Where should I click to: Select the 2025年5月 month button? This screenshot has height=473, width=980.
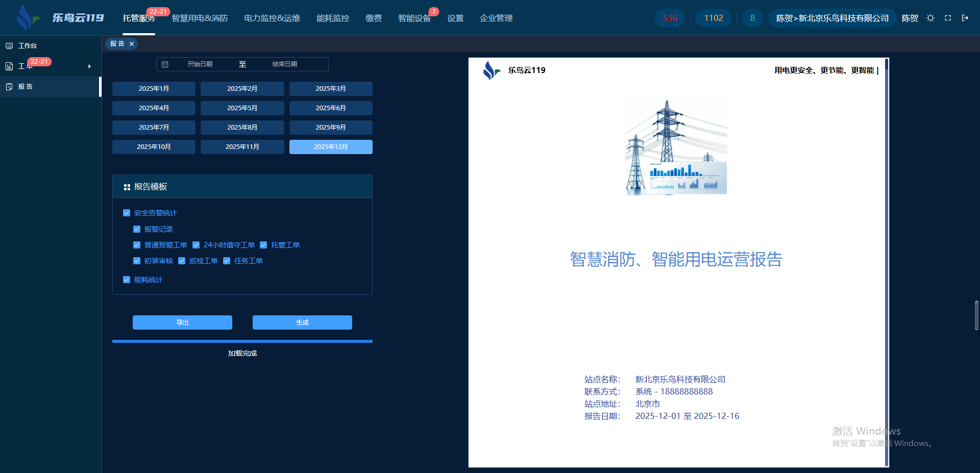click(242, 108)
